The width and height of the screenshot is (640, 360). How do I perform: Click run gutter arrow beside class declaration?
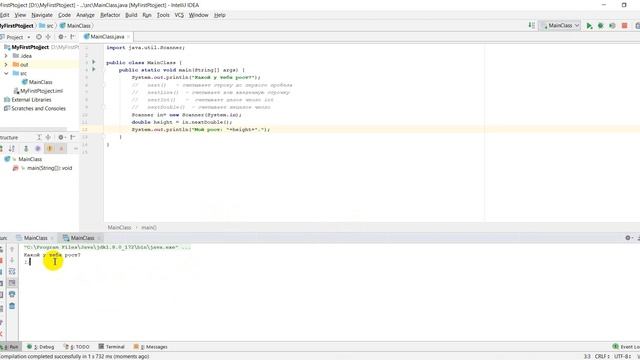click(94, 62)
